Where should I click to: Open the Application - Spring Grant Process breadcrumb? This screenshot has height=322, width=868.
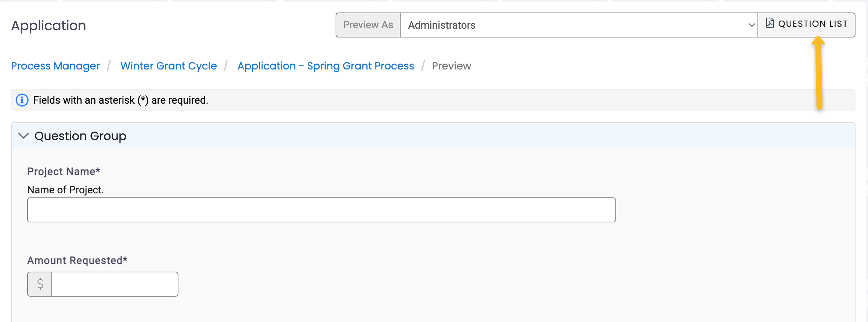(x=326, y=66)
